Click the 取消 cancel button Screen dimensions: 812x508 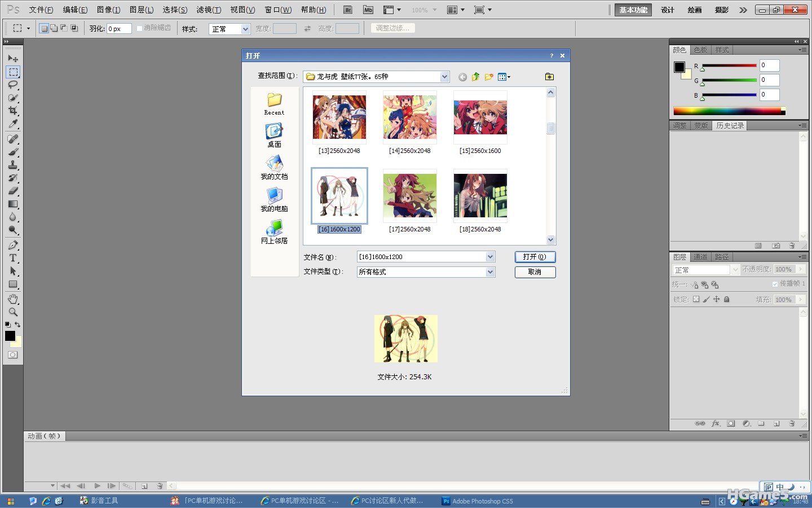pyautogui.click(x=535, y=272)
